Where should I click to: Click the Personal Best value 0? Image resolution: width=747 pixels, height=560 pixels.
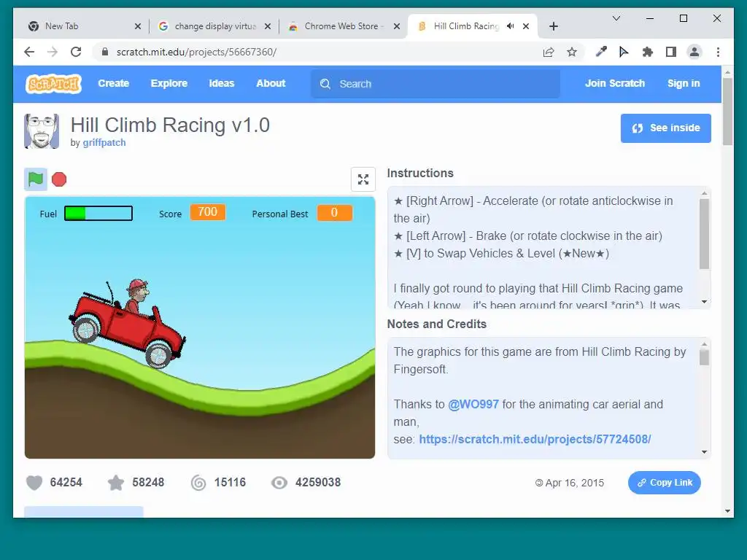click(x=334, y=212)
